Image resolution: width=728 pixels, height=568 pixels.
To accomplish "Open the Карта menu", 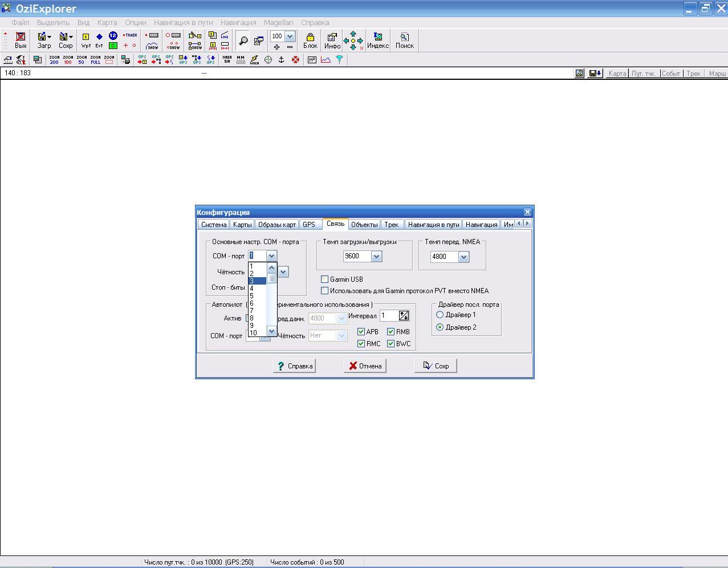I will [107, 23].
